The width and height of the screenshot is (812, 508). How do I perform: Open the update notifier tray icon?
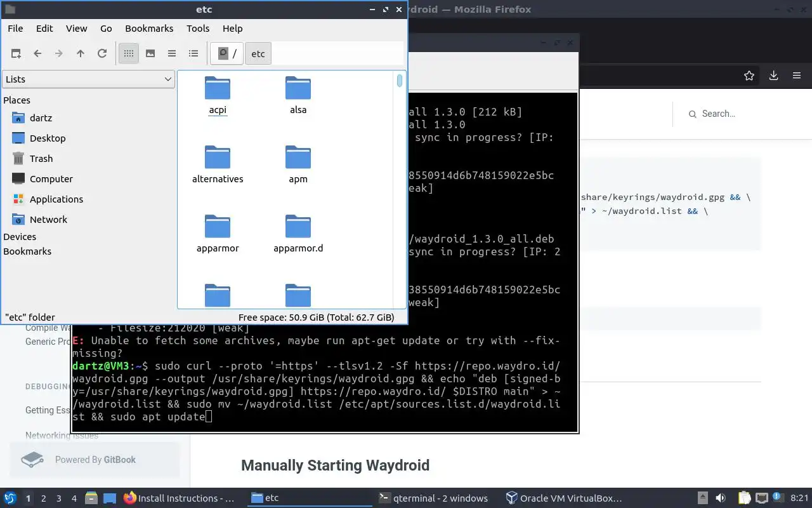[x=778, y=498]
